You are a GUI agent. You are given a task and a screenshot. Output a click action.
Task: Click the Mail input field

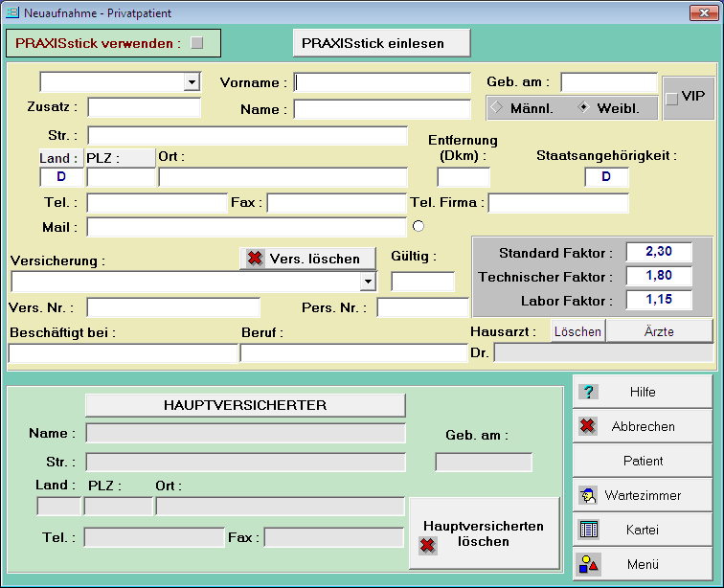(246, 227)
